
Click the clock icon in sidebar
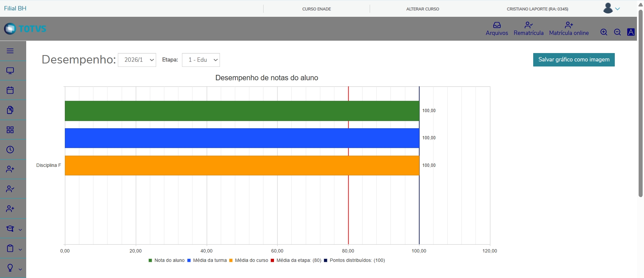[x=10, y=149]
